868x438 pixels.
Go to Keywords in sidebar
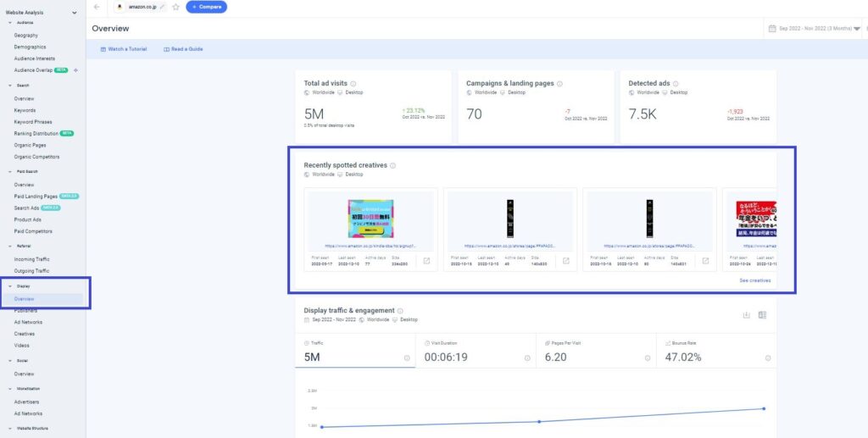[25, 111]
